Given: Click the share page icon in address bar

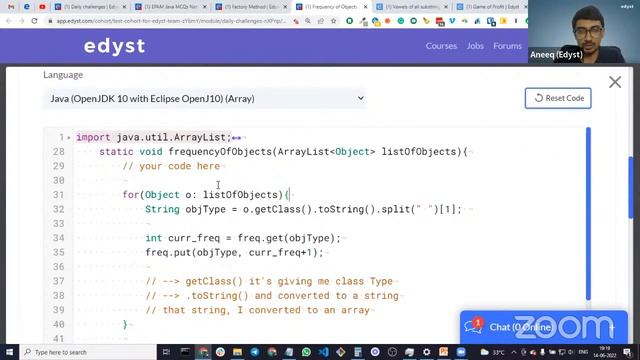Looking at the screenshot, I should click(x=321, y=20).
